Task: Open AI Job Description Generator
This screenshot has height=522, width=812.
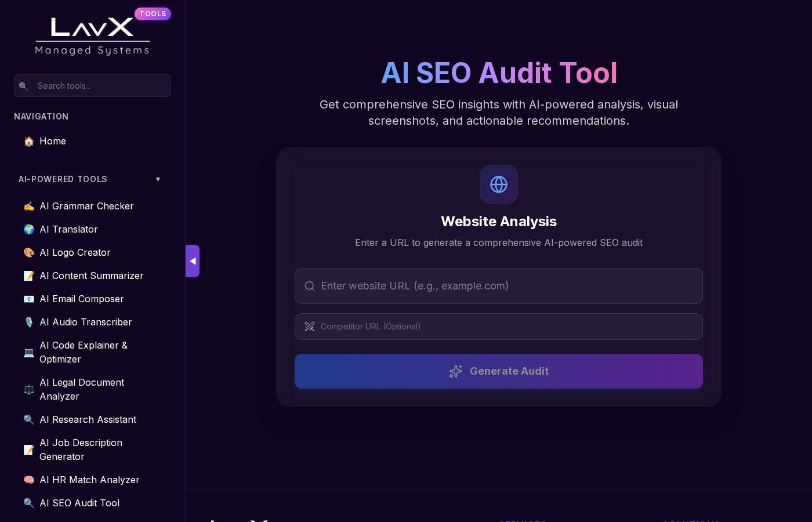Action: pos(81,449)
